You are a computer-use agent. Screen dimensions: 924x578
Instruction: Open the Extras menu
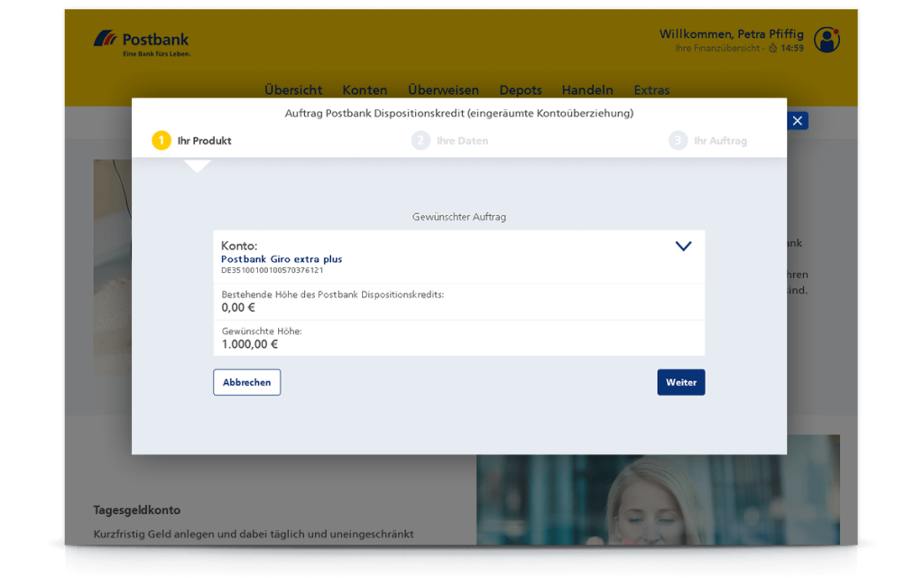[651, 89]
